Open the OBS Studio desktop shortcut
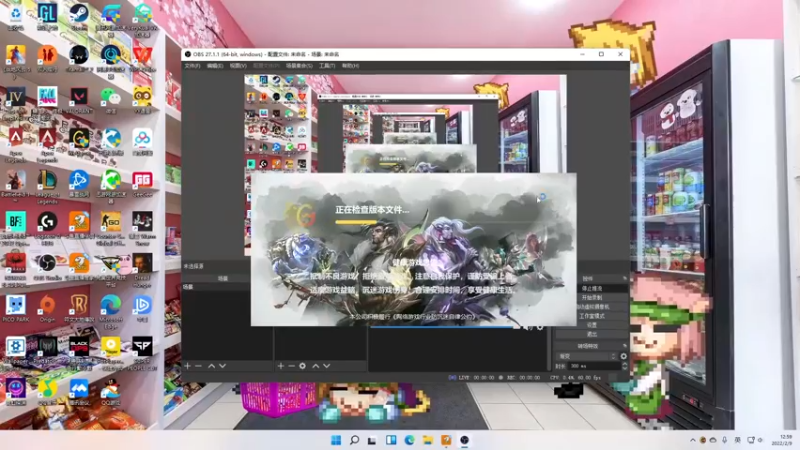Viewport: 800px width, 450px height. click(x=47, y=267)
